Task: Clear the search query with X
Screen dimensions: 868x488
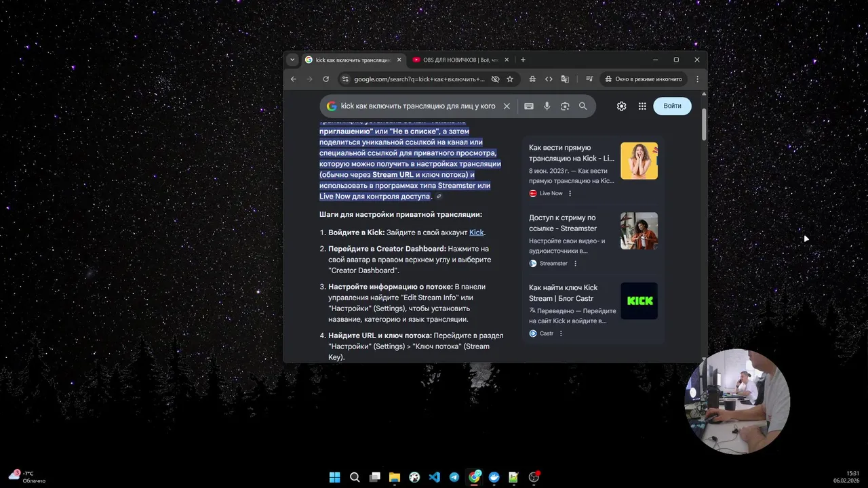Action: [x=507, y=106]
